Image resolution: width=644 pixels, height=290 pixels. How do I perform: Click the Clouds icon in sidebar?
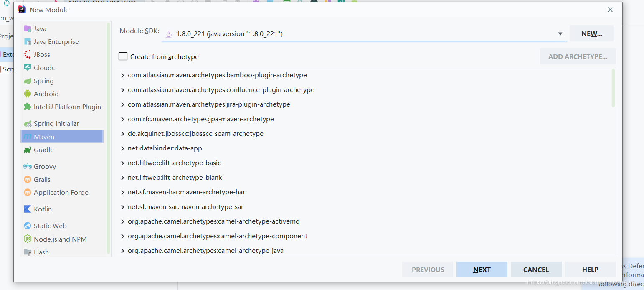pyautogui.click(x=28, y=68)
